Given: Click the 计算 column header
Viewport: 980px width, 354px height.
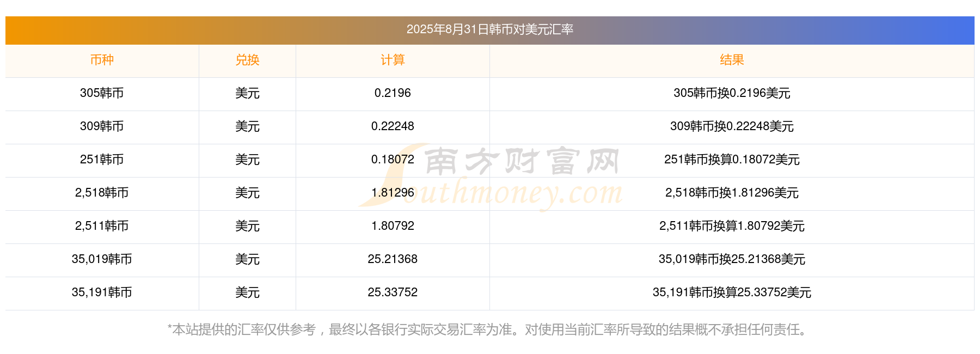Looking at the screenshot, I should click(393, 60).
